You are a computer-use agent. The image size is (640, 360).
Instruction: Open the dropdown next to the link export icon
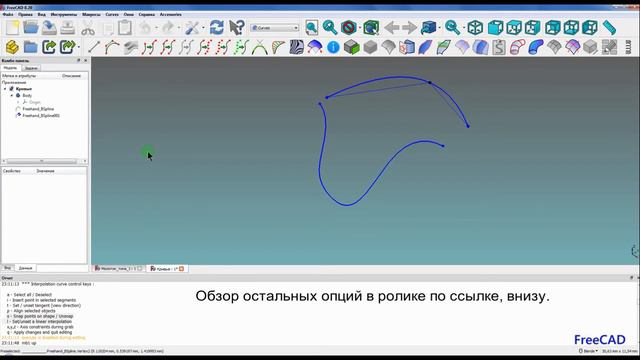point(79,47)
